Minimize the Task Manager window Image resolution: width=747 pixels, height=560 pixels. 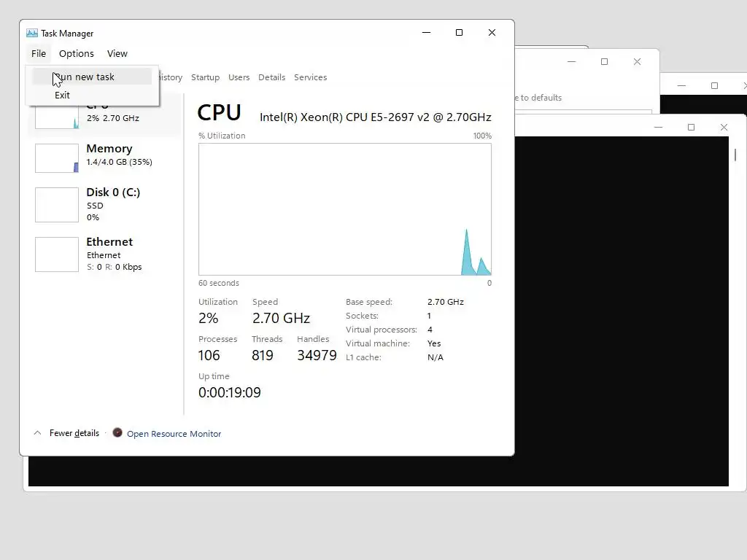click(426, 32)
